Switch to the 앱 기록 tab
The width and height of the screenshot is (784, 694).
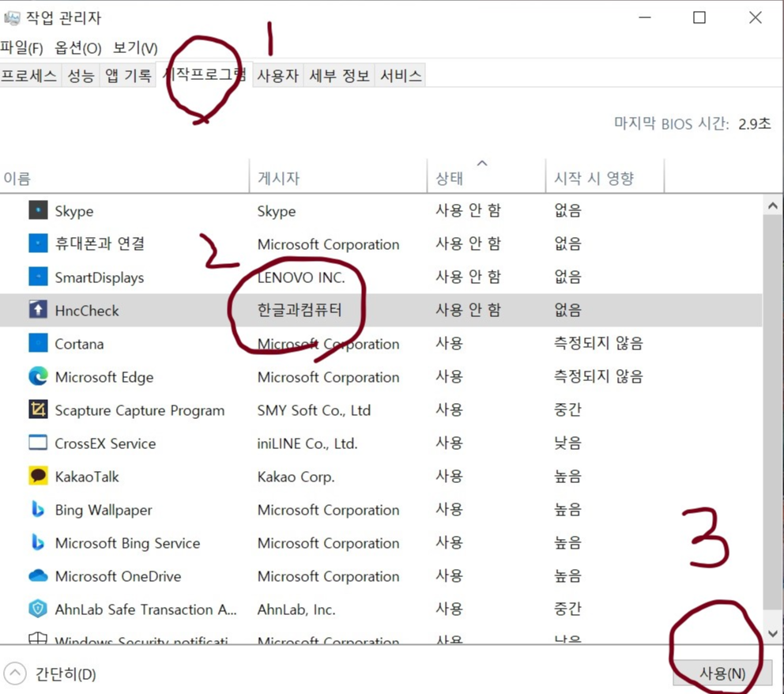128,76
